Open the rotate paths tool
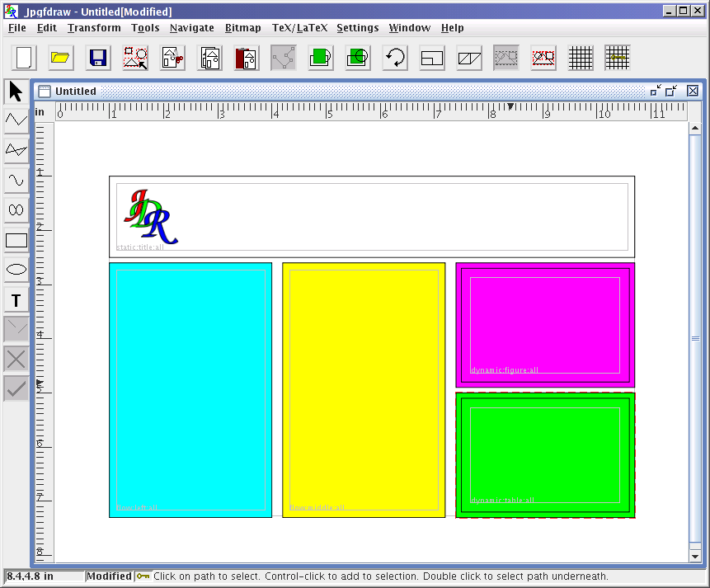The image size is (710, 588). pos(394,57)
